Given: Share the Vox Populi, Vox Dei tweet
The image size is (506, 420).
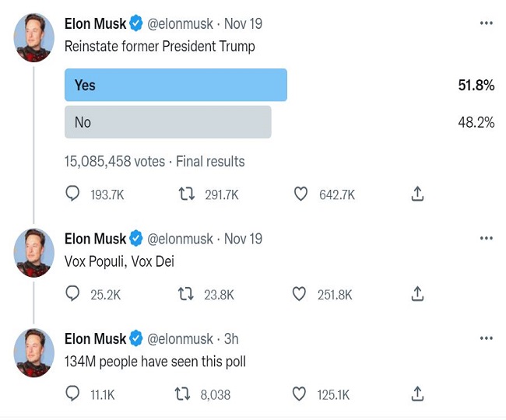Looking at the screenshot, I should point(417,294).
